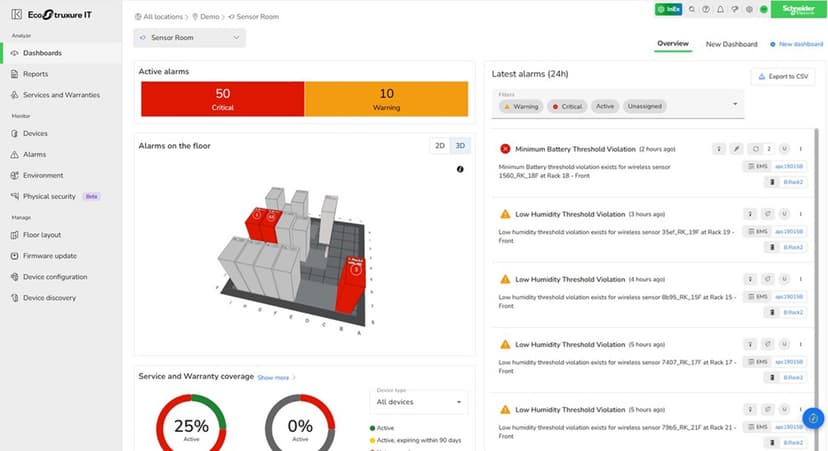Open Alarms in the sidebar menu
Image resolution: width=828 pixels, height=451 pixels.
point(34,155)
